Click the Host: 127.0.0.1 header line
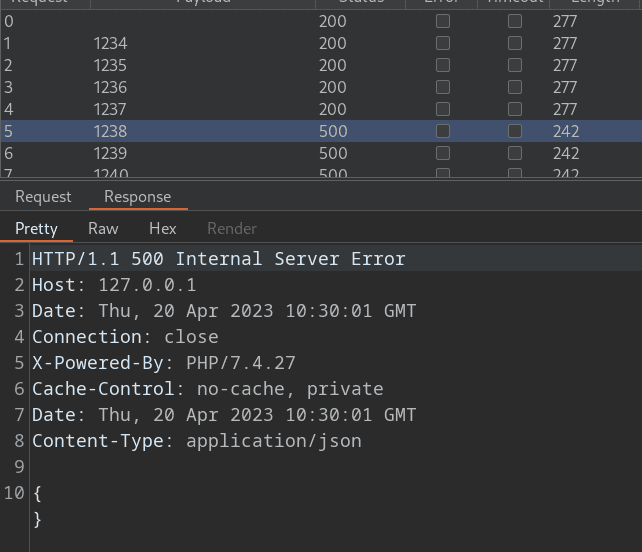This screenshot has width=642, height=552. pos(114,285)
